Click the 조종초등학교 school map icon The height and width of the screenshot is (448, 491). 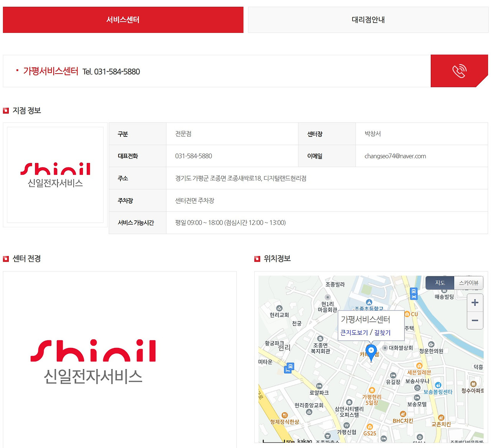coord(369,302)
